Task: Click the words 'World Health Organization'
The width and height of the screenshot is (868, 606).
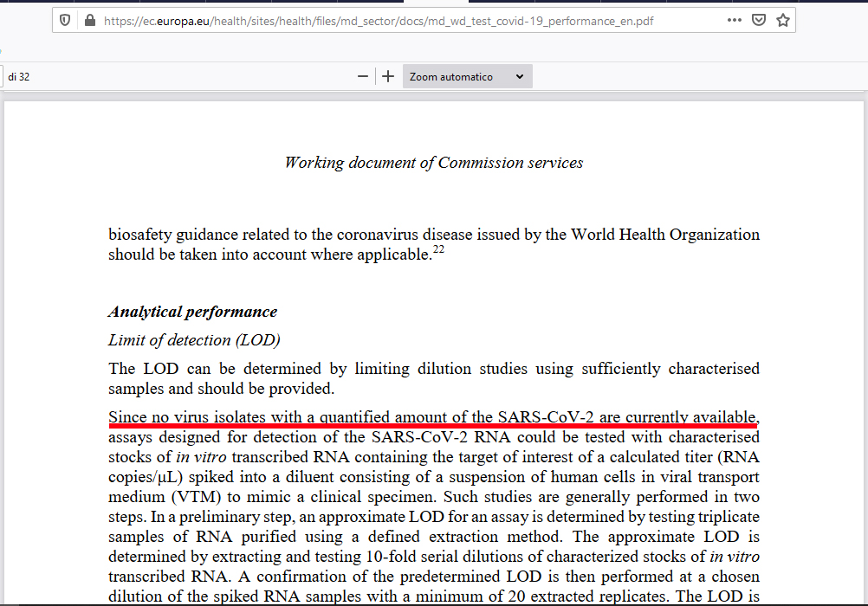Action: (664, 235)
